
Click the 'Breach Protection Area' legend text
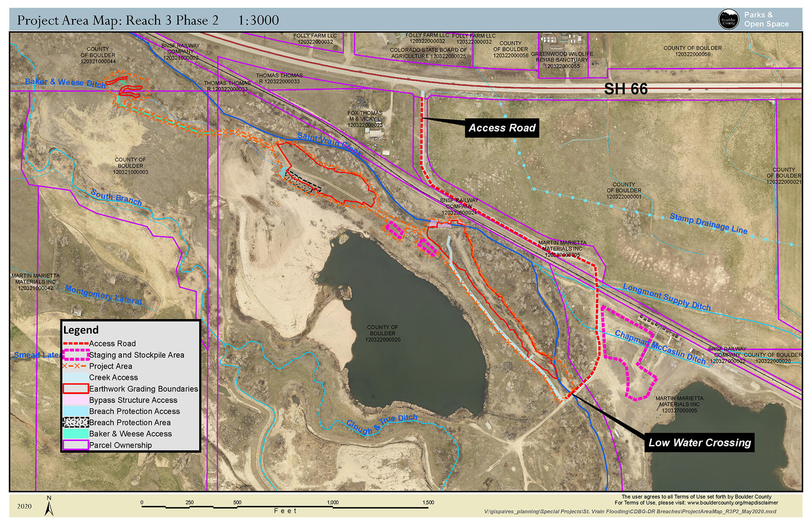point(130,423)
